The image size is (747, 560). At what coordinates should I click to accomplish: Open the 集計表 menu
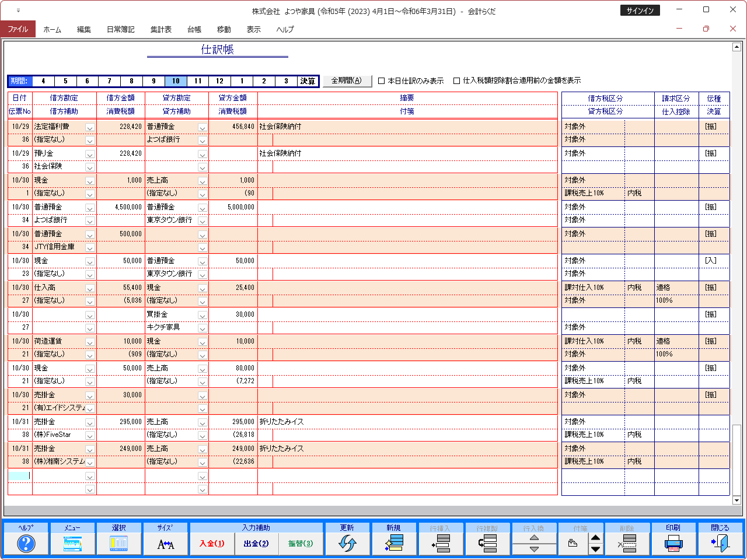160,29
